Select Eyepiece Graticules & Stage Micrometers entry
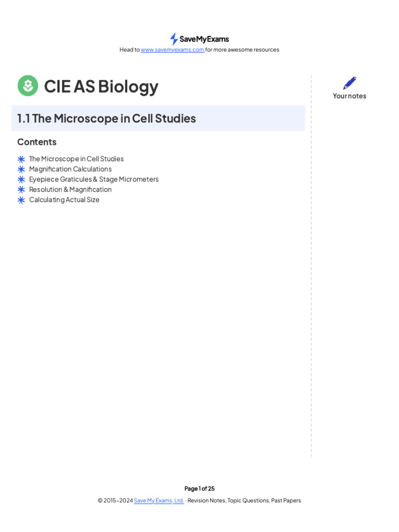This screenshot has height=532, width=399. coord(94,179)
